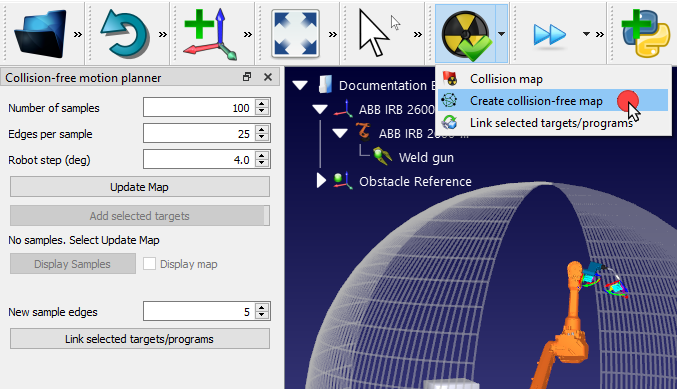Collapse the ABB IRB robot node arrow
The height and width of the screenshot is (389, 677).
point(340,133)
